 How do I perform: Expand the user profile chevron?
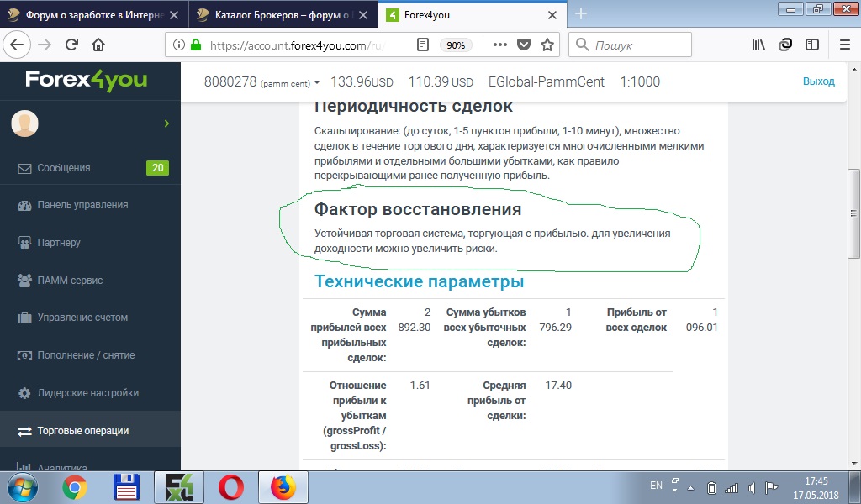pyautogui.click(x=166, y=123)
